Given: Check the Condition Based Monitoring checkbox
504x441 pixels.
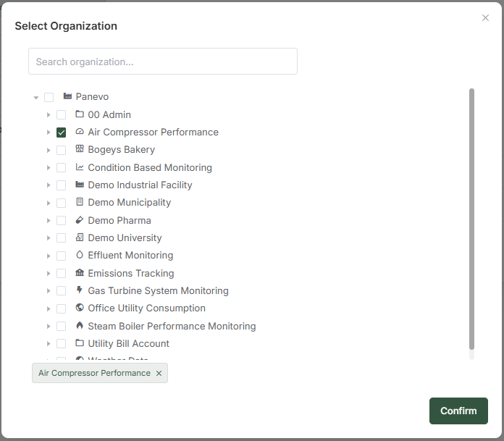Looking at the screenshot, I should (61, 168).
